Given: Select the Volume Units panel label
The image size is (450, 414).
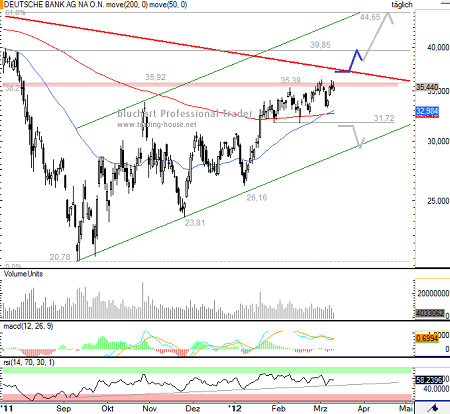Looking at the screenshot, I should point(23,274).
